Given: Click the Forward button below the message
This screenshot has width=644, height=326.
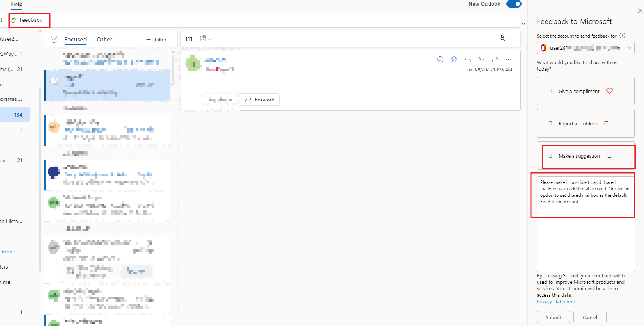Looking at the screenshot, I should pos(260,100).
